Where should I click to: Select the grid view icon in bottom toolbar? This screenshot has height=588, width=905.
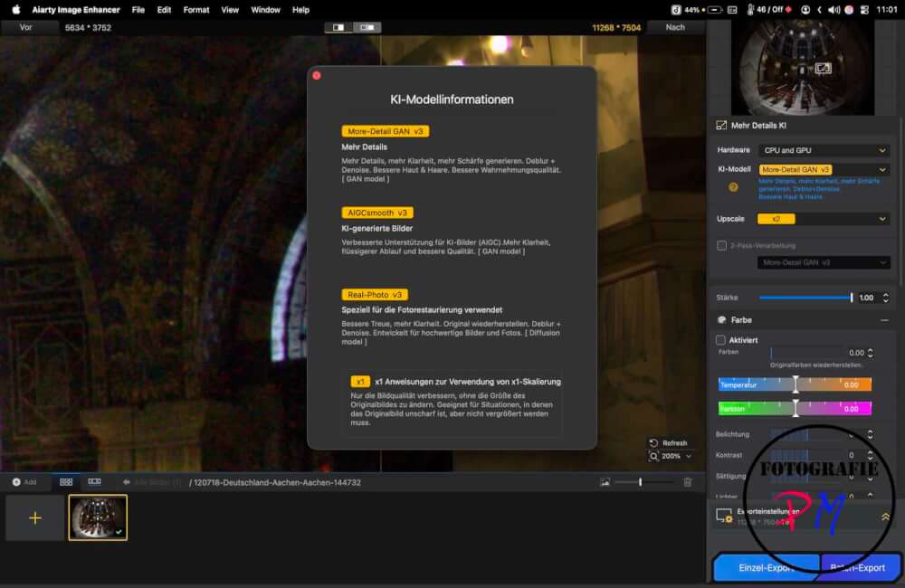coord(65,481)
